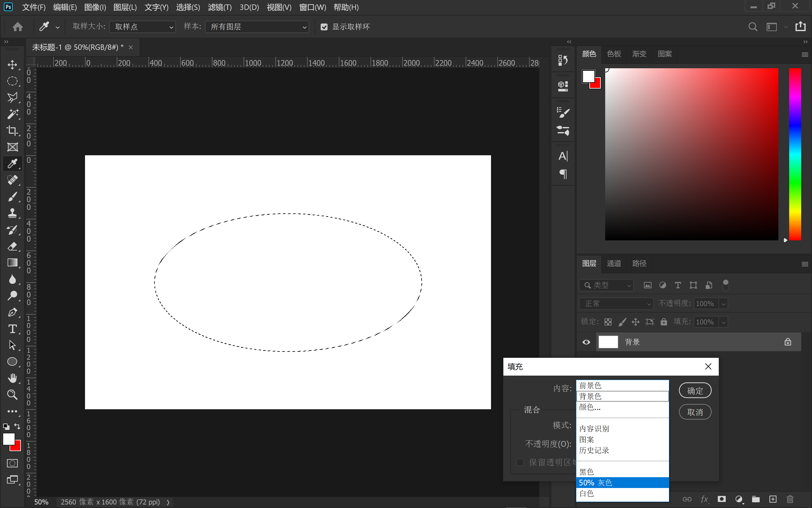Select the Pen tool
Viewport: 812px width, 508px height.
pos(12,312)
